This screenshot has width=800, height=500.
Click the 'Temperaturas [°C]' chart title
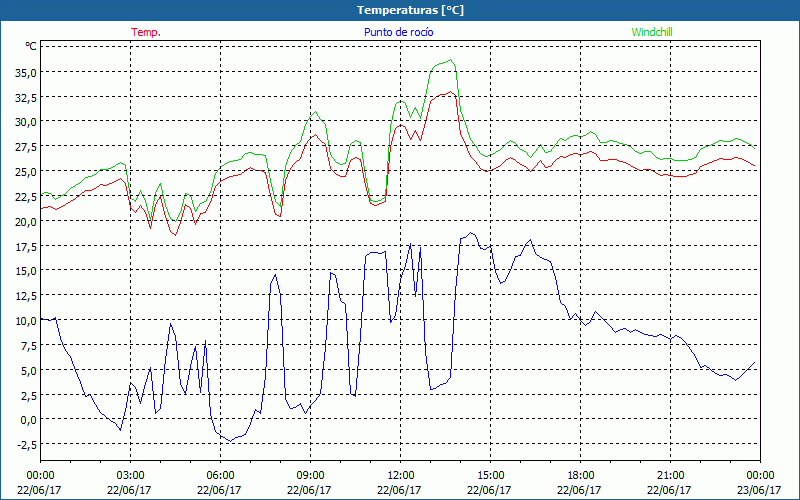410,10
